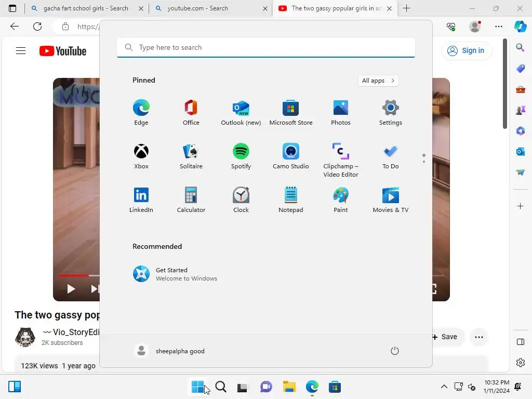Open Edge sidebar Outlook icon
This screenshot has height=399, width=532.
[x=520, y=152]
